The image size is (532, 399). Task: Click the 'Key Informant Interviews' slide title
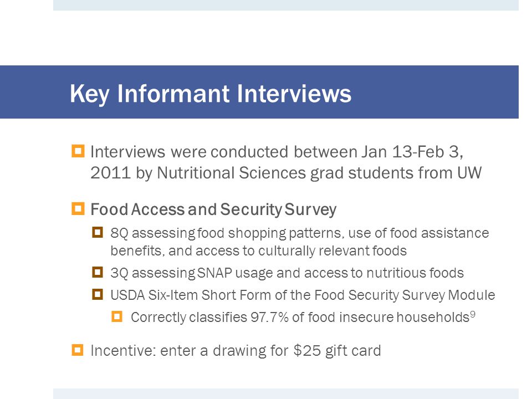pyautogui.click(x=211, y=93)
